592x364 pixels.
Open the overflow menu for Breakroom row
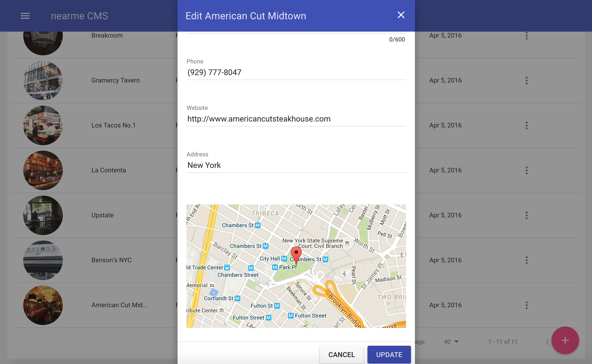point(527,36)
